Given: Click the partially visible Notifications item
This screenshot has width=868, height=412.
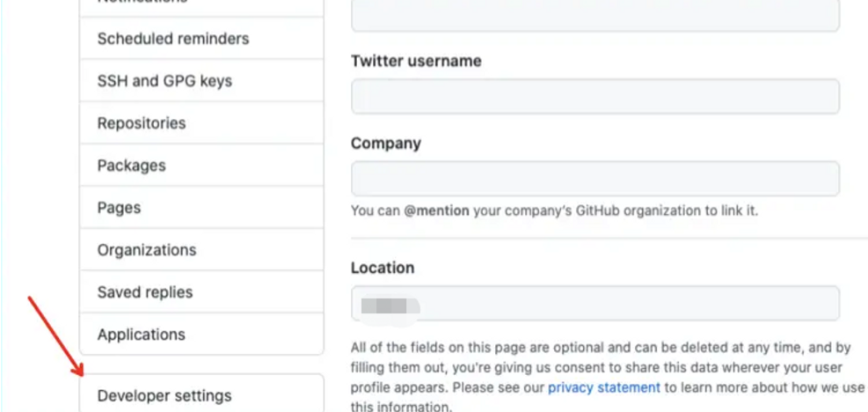Looking at the screenshot, I should [142, 3].
